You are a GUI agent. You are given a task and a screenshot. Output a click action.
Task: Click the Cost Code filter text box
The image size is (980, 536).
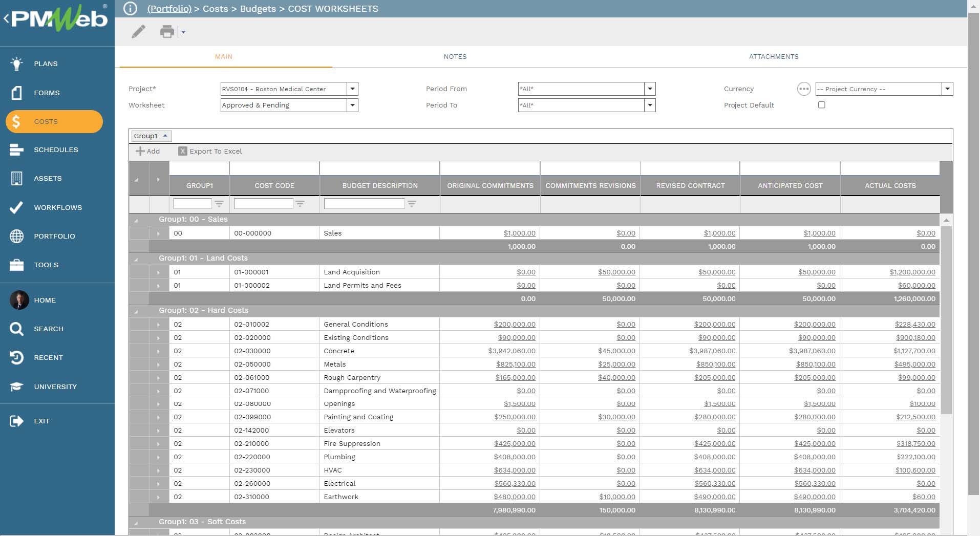(263, 204)
